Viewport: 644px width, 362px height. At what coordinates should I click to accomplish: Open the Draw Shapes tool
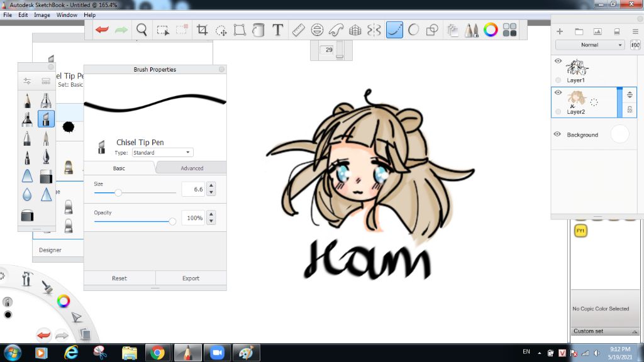(432, 30)
